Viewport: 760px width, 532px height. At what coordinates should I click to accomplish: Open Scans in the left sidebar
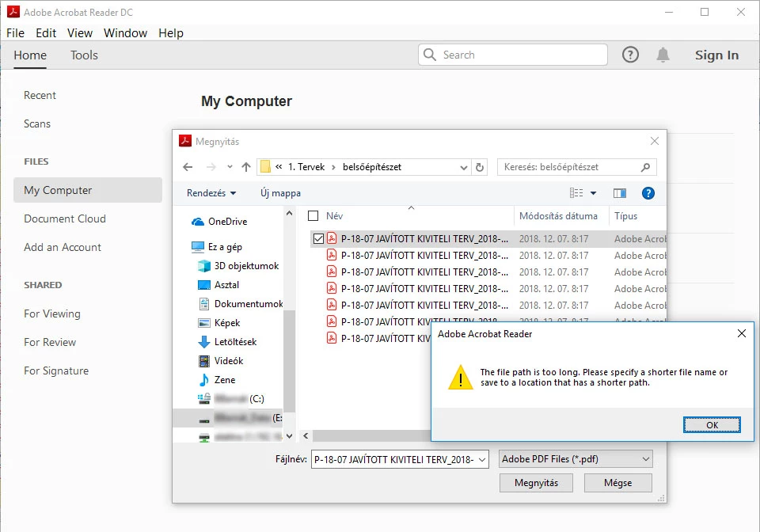(x=37, y=123)
